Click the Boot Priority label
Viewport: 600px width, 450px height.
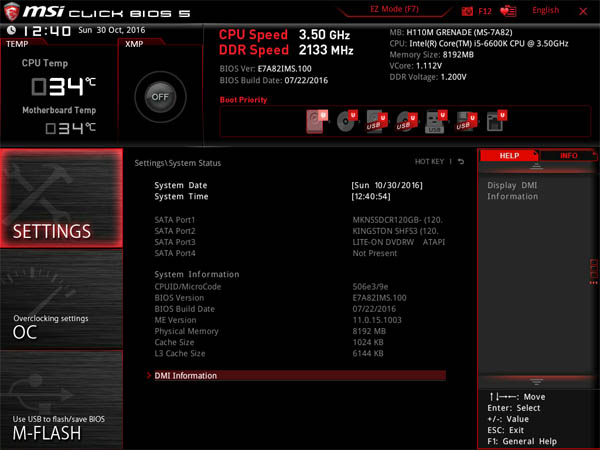tap(243, 100)
